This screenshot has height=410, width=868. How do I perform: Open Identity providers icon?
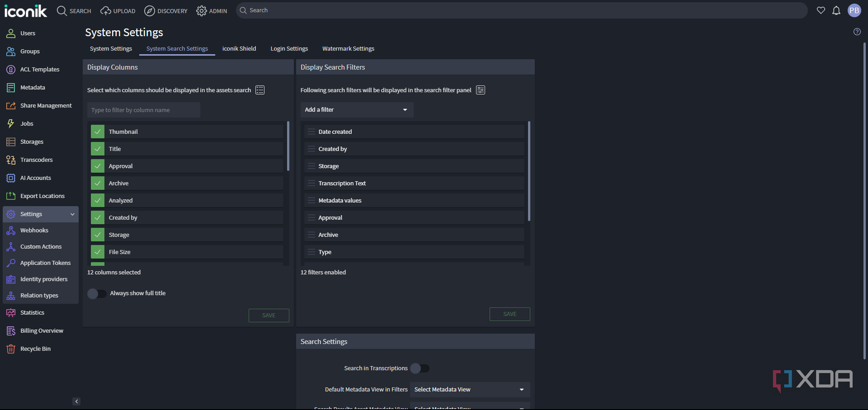(x=11, y=279)
